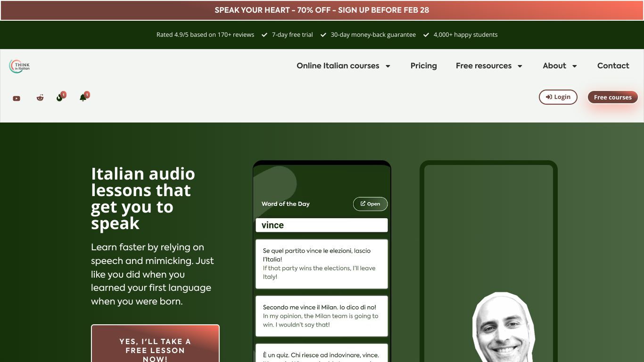Click the smiling man's photo
This screenshot has width=644, height=362.
click(503, 327)
